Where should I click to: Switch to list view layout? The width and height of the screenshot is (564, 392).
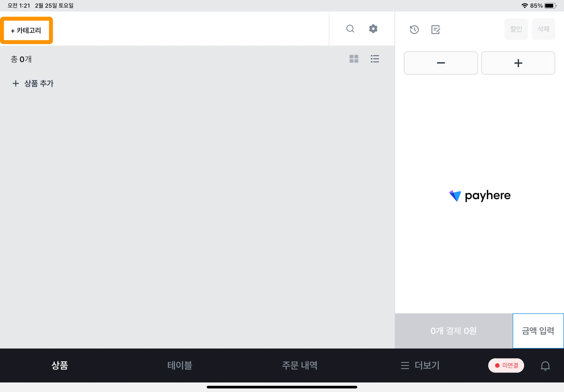(x=375, y=59)
